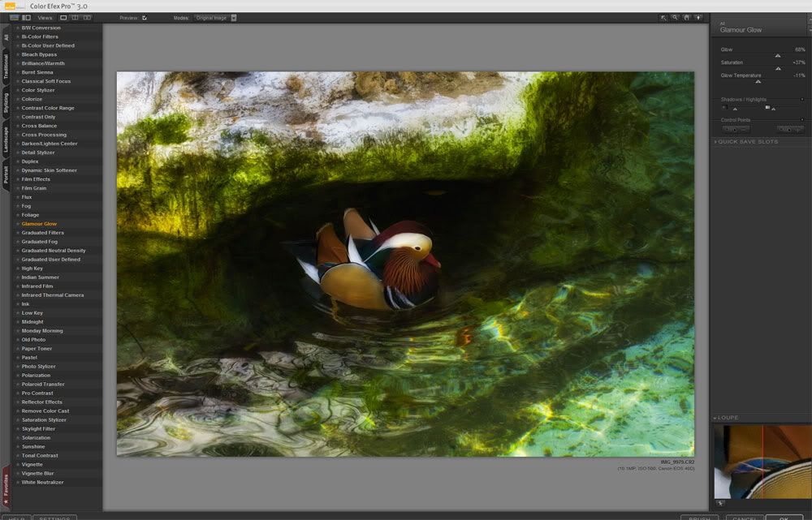Adjust the Saturation slider handle
This screenshot has width=812, height=520.
click(778, 69)
